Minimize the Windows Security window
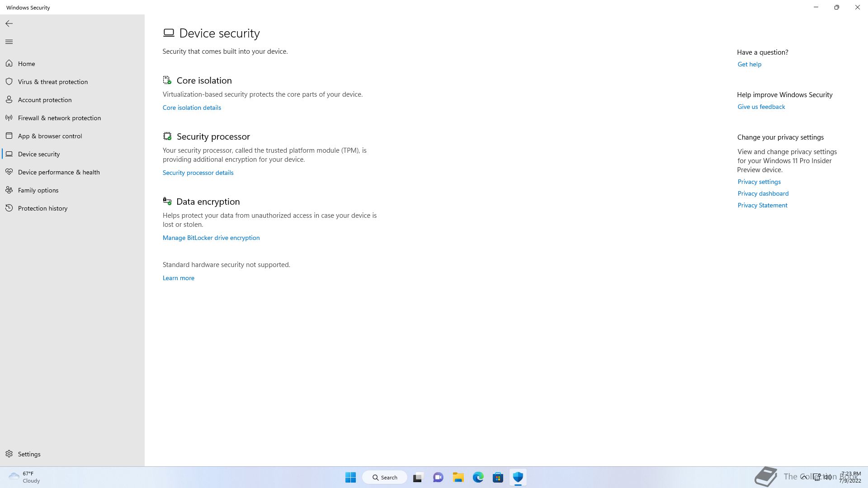This screenshot has height=488, width=868. (x=816, y=7)
